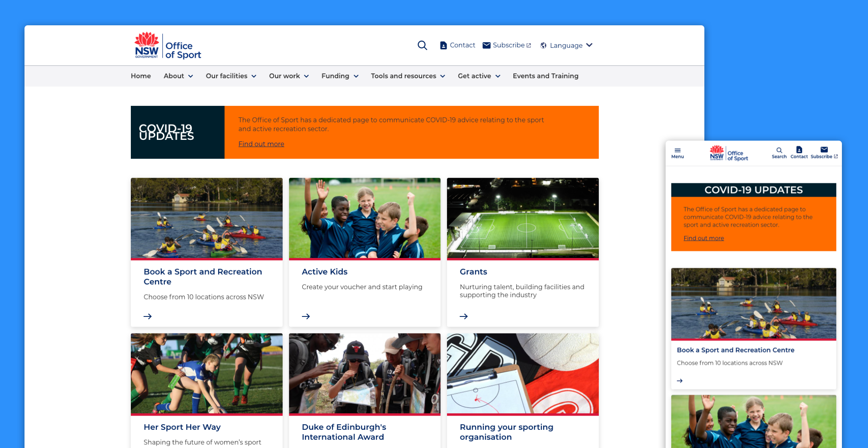
Task: Click the dark COVID-19 UPDATES panel on desktop
Action: pos(177,132)
